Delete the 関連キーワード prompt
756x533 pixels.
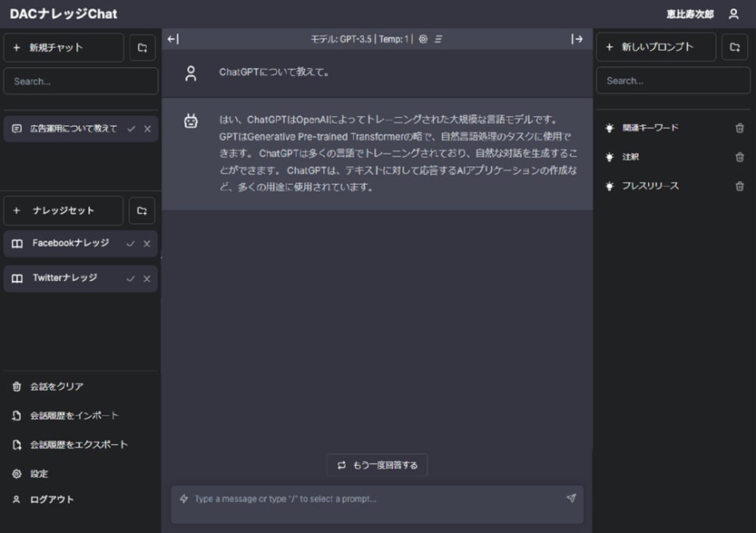pyautogui.click(x=739, y=128)
